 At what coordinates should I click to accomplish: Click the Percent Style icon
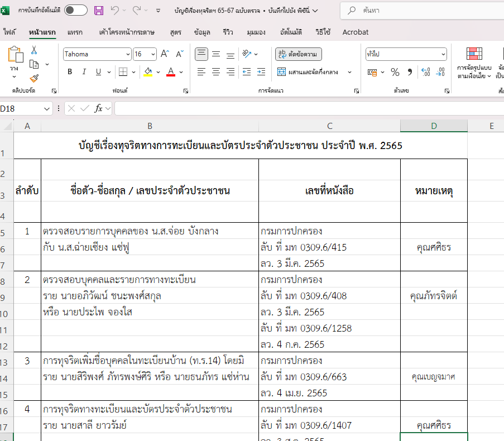(x=395, y=72)
